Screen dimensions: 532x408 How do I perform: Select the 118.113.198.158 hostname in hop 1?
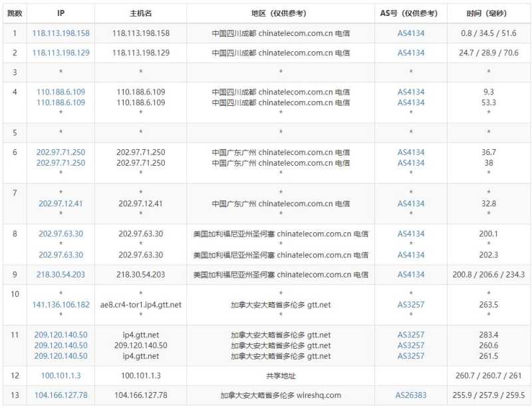point(141,33)
